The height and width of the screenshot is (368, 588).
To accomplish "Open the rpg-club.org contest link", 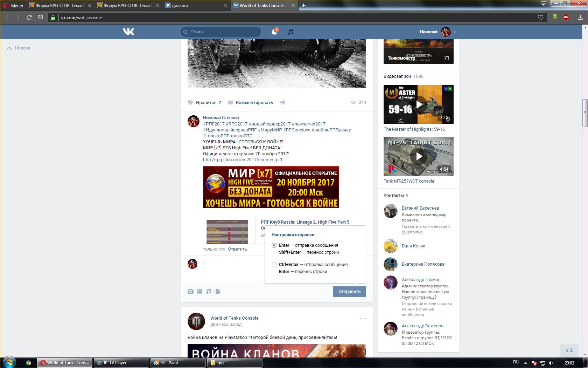I will click(x=243, y=160).
